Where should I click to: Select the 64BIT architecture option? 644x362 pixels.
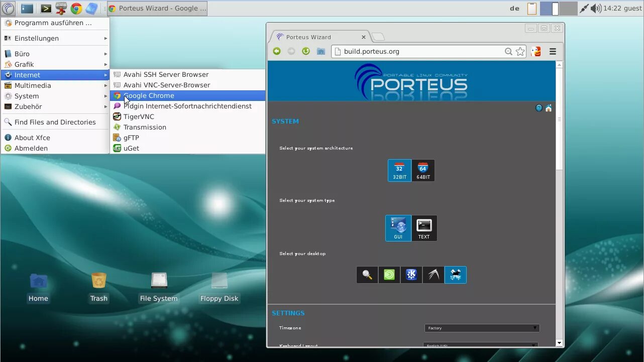pyautogui.click(x=423, y=171)
